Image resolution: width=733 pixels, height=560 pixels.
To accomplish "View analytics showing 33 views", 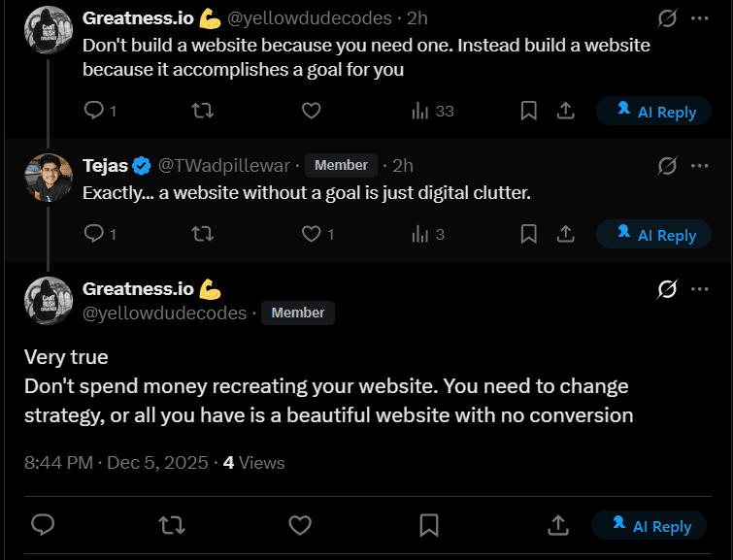I will click(433, 111).
